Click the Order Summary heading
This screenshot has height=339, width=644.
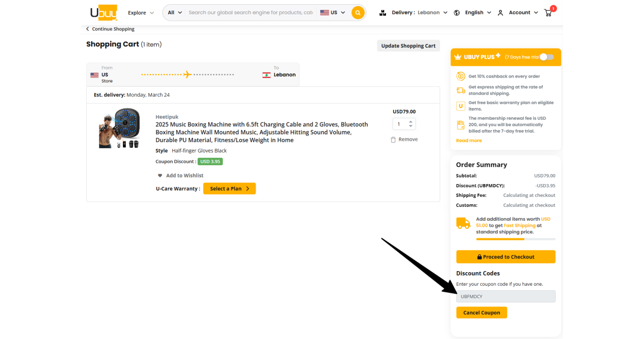tap(482, 165)
